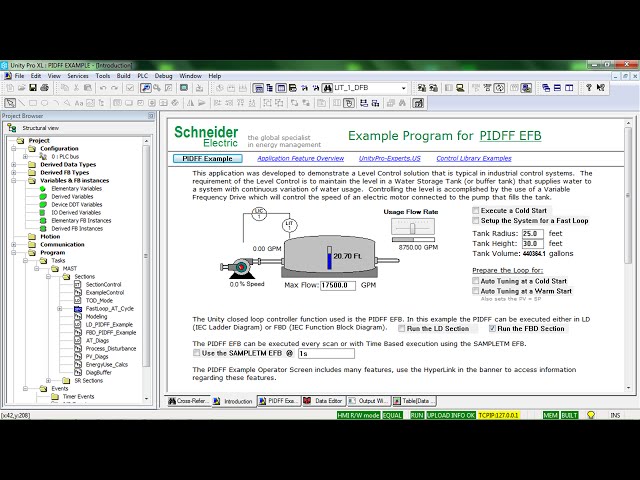Open FBD_PIDFF_Example section in tree
This screenshot has height=480, width=640.
(x=111, y=333)
